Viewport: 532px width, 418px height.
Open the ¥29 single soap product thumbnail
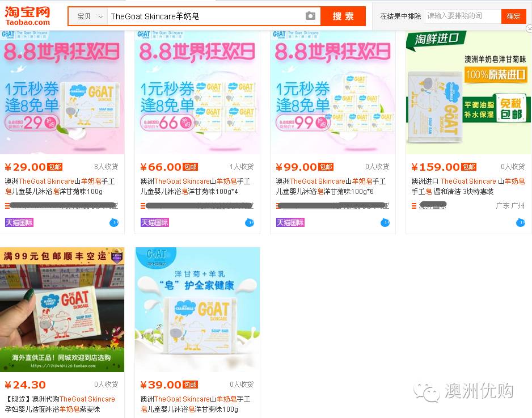coord(62,92)
